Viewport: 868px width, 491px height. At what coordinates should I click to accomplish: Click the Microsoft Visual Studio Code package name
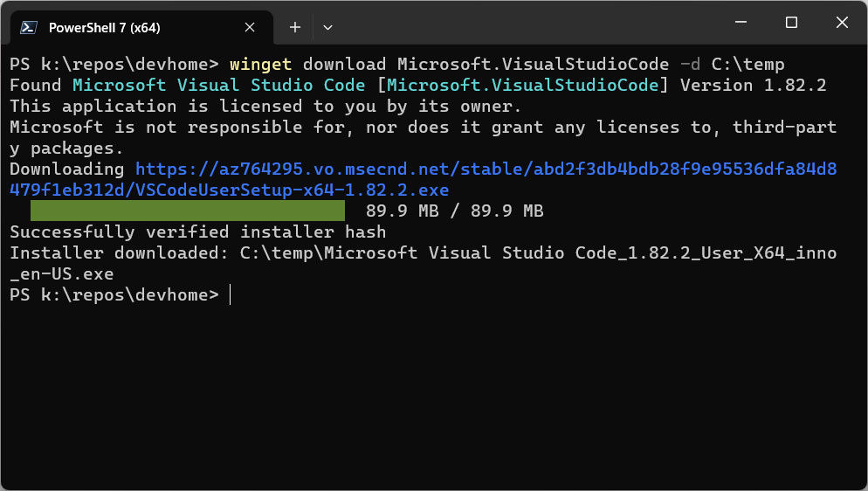coord(218,86)
